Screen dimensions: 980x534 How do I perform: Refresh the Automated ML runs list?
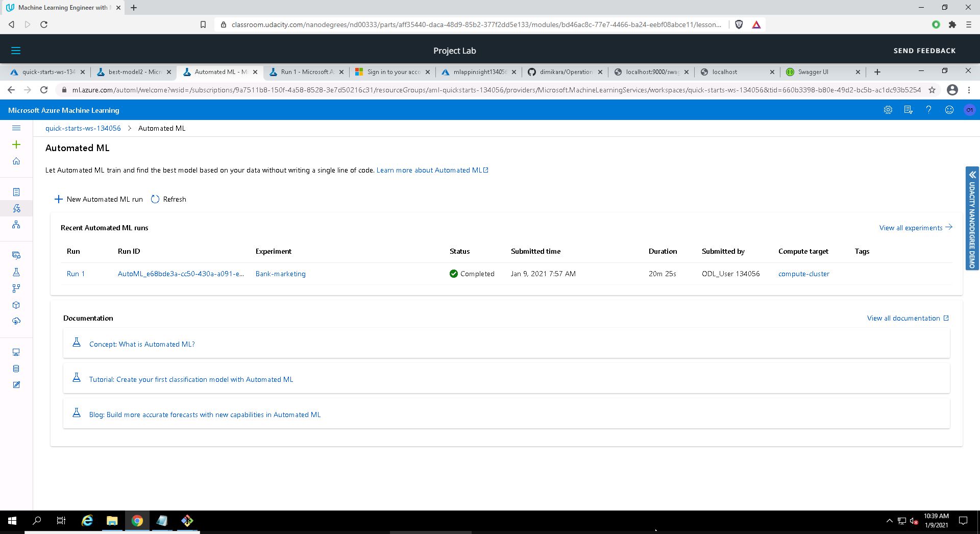(168, 199)
